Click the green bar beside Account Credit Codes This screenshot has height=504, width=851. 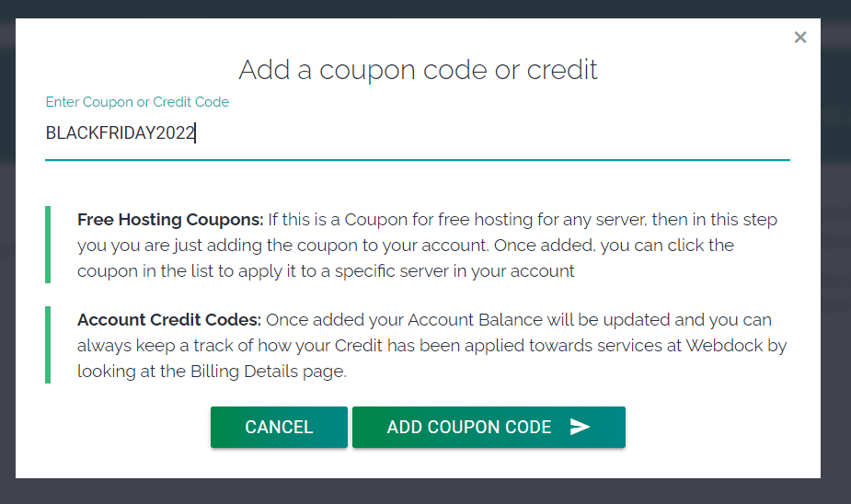point(48,345)
